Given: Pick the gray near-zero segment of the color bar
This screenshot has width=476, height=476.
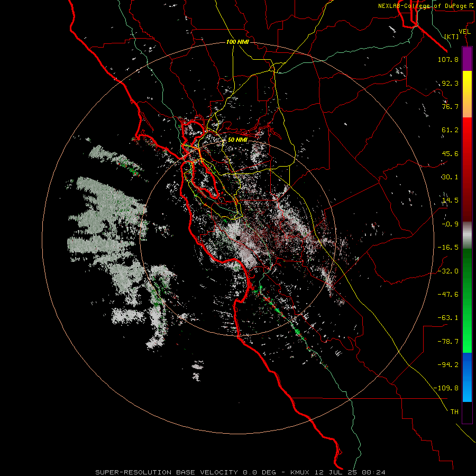Looking at the screenshot, I should (x=467, y=235).
